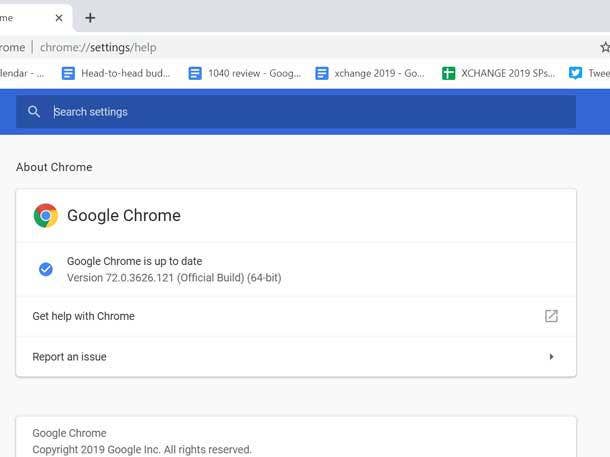Click the blue up-to-date checkmark icon

tap(45, 269)
